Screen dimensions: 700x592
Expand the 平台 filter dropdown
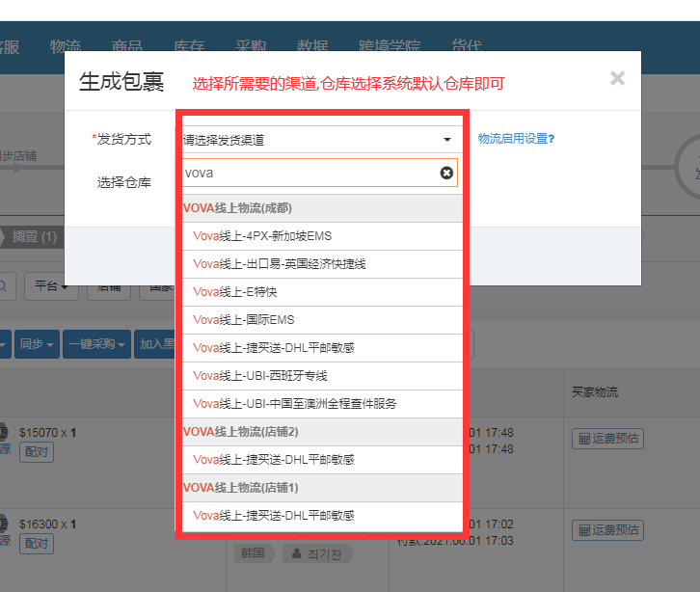point(51,286)
